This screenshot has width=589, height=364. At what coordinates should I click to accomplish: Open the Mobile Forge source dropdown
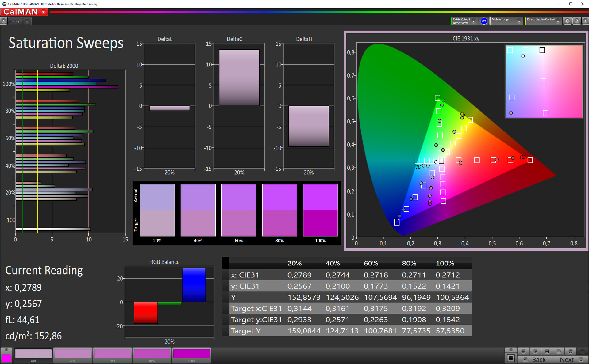tap(519, 21)
